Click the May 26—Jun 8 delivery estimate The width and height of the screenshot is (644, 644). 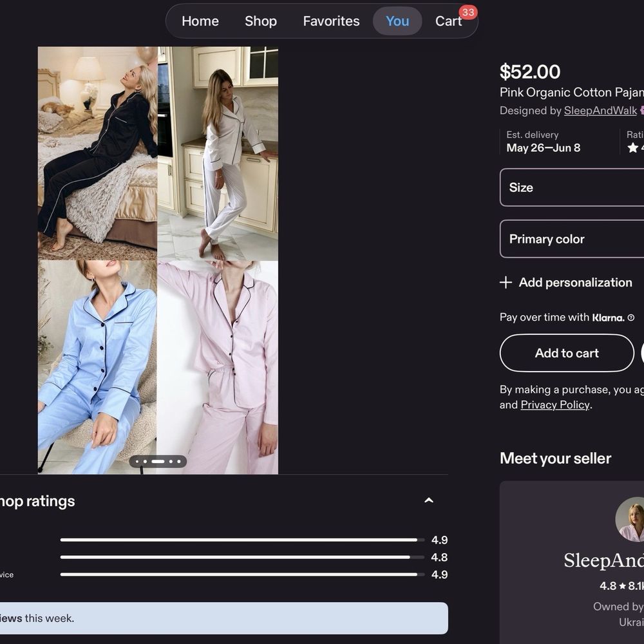[544, 148]
